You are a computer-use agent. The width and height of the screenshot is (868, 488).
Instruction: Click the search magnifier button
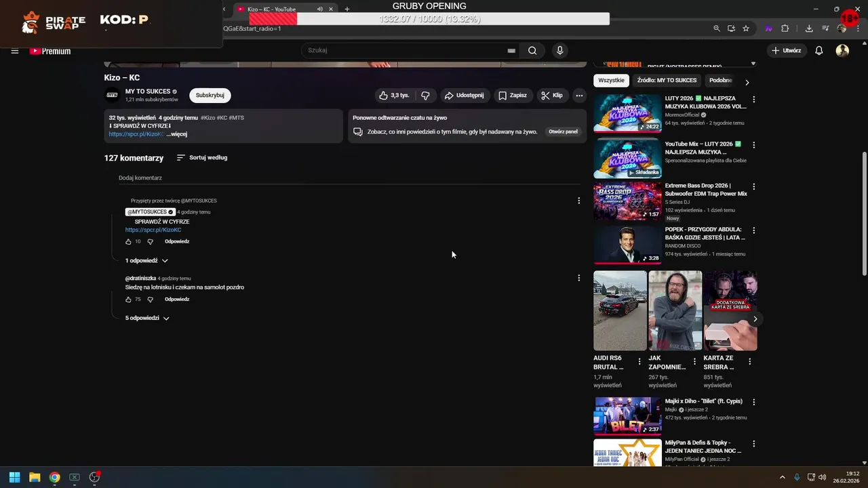(x=532, y=50)
